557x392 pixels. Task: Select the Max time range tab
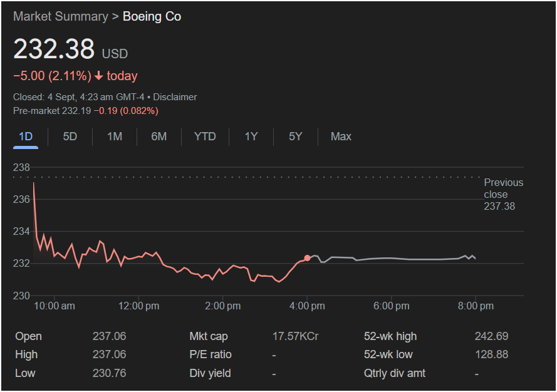click(x=341, y=137)
